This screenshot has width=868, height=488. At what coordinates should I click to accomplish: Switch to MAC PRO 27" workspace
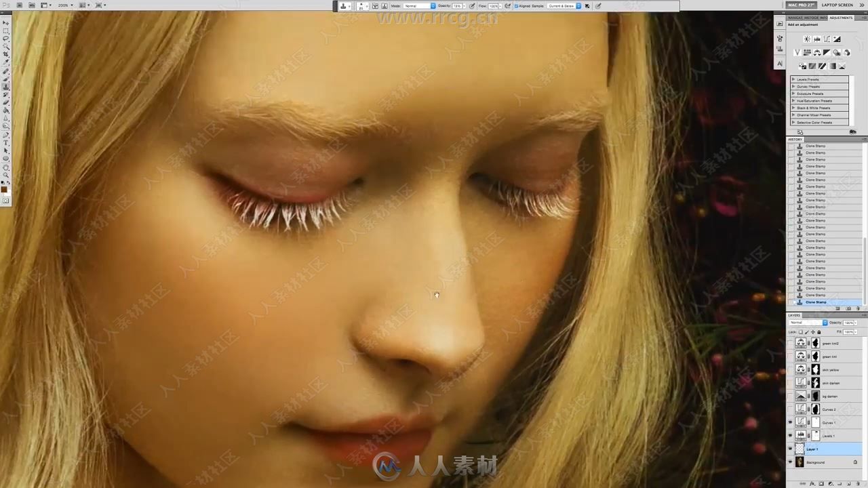coord(802,5)
